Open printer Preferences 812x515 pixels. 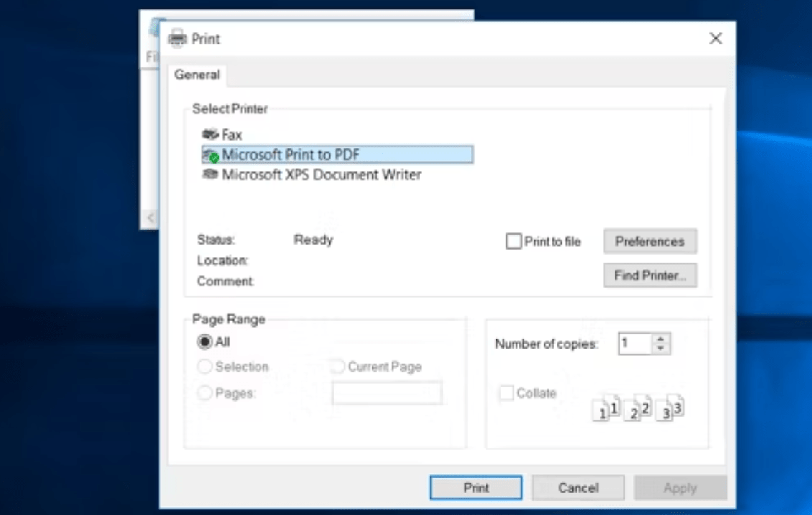(650, 242)
